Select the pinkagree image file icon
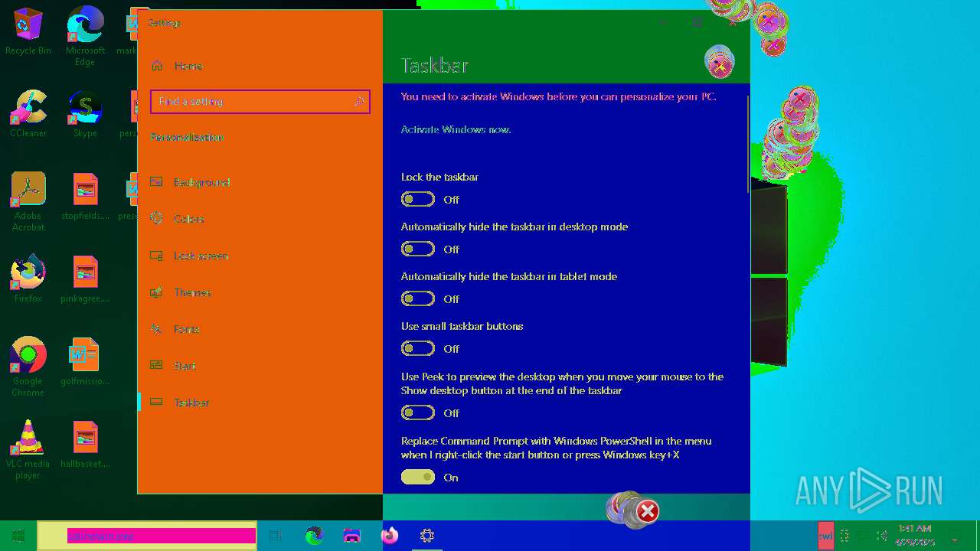Viewport: 980px width, 551px height. (85, 272)
